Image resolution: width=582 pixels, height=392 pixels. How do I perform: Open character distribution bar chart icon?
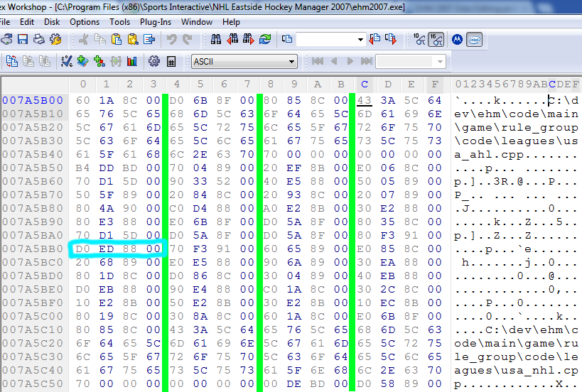click(131, 61)
